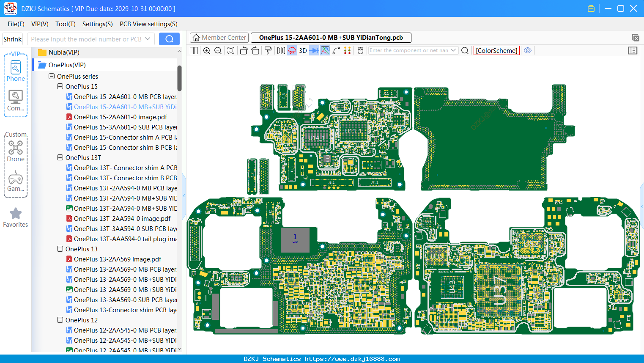This screenshot has width=644, height=363.
Task: Collapse the OnePlus series node
Action: tap(52, 77)
